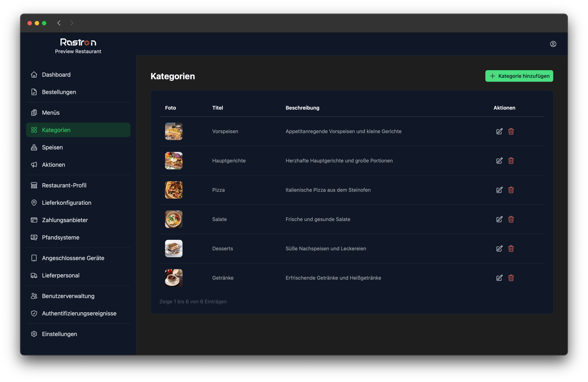This screenshot has width=588, height=382.
Task: Click the Rastron logo
Action: click(x=78, y=42)
